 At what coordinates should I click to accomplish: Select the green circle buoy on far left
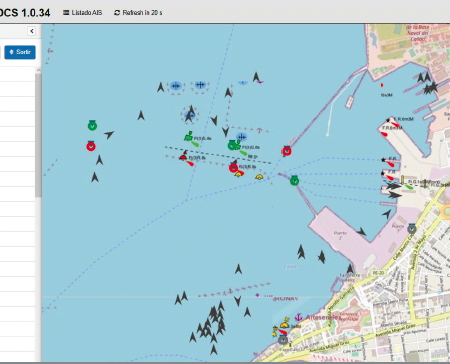coord(92,125)
